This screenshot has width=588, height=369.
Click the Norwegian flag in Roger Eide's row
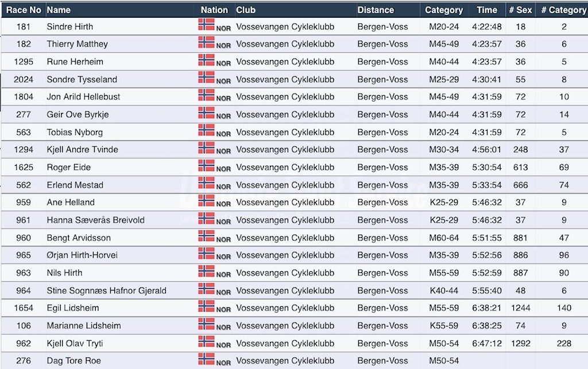(x=206, y=165)
